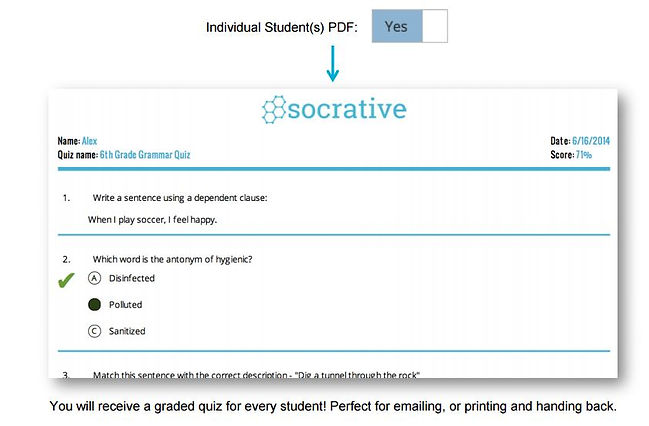Toggle the Individual Student(s) PDF switch
The image size is (649, 426).
pos(409,26)
